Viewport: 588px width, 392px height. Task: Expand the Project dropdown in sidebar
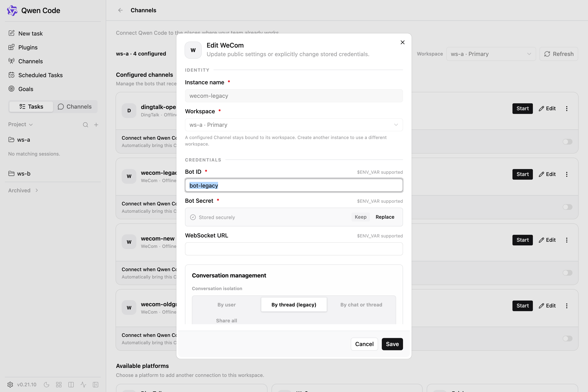point(20,125)
